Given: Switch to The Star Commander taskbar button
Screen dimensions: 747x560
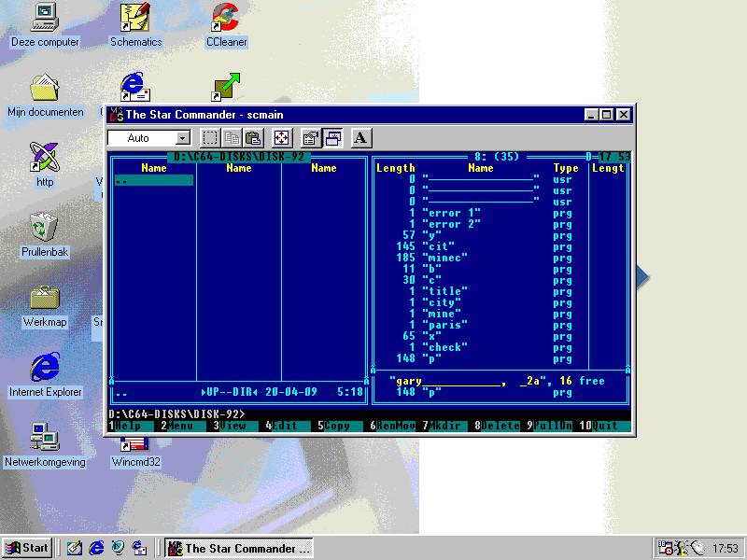Looking at the screenshot, I should pyautogui.click(x=239, y=548).
